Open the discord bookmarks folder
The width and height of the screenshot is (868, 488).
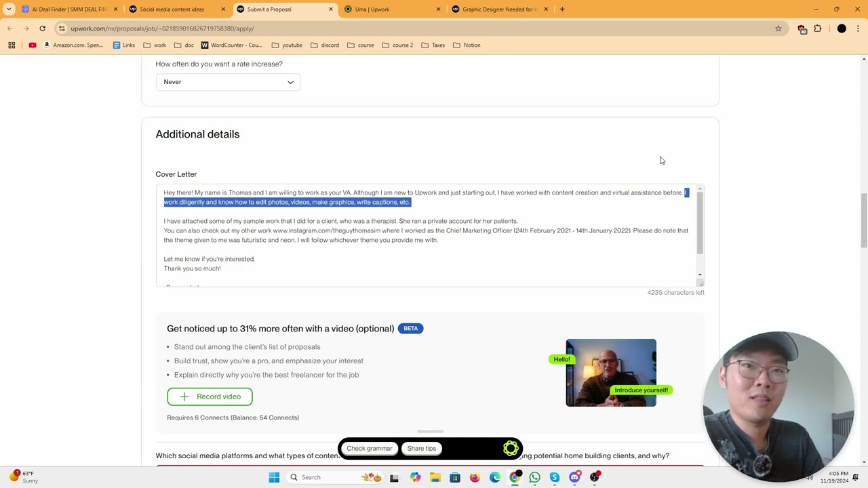(x=325, y=45)
